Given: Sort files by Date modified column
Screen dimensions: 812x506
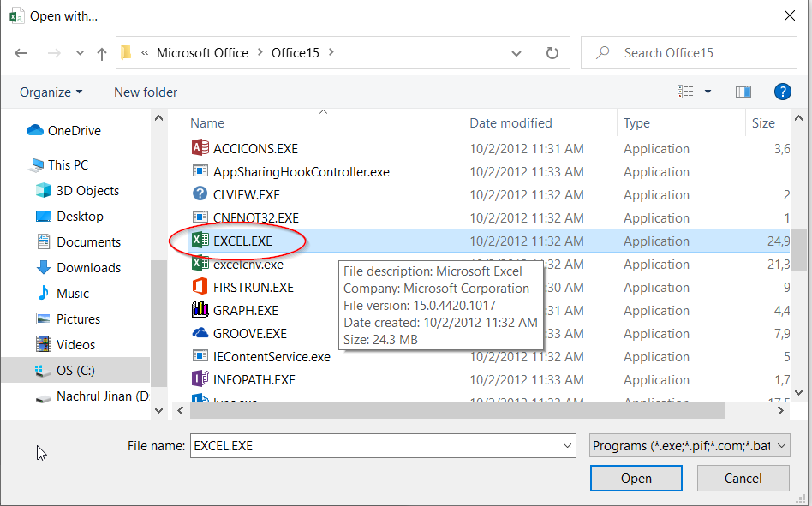Looking at the screenshot, I should click(x=510, y=123).
